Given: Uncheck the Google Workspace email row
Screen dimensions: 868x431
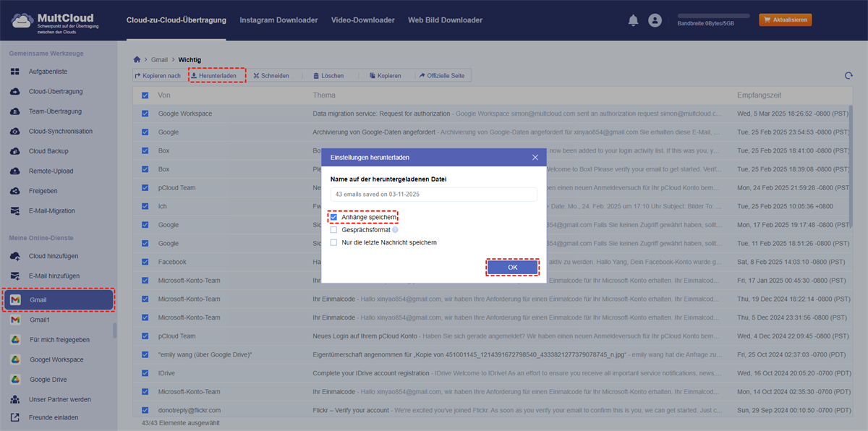Looking at the screenshot, I should [145, 114].
